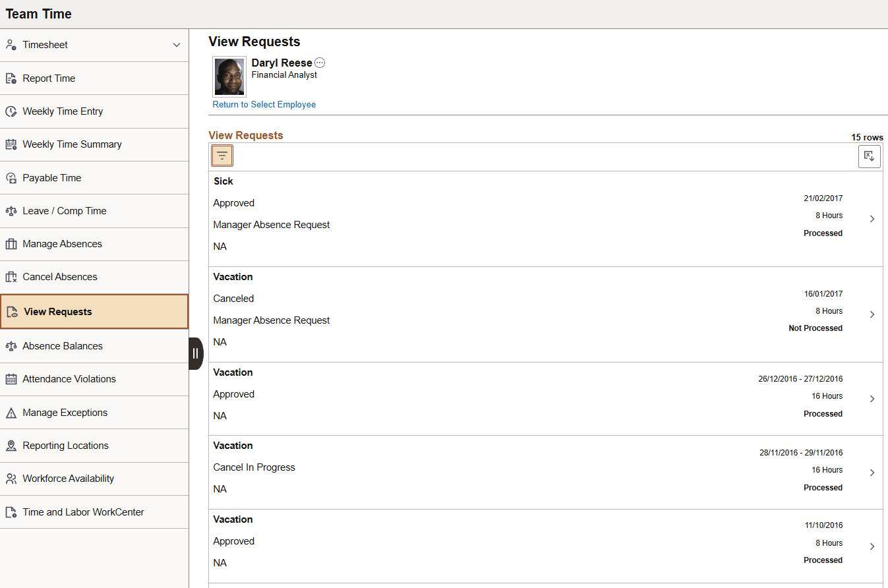Open the related actions menu beside Daryl Reese
Image resolution: width=888 pixels, height=588 pixels.
pyautogui.click(x=320, y=62)
